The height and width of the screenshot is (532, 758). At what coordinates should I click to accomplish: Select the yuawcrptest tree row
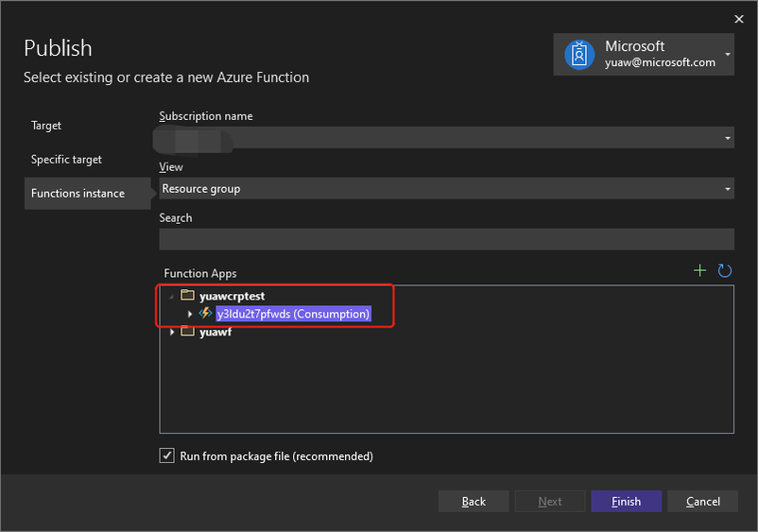click(x=233, y=296)
